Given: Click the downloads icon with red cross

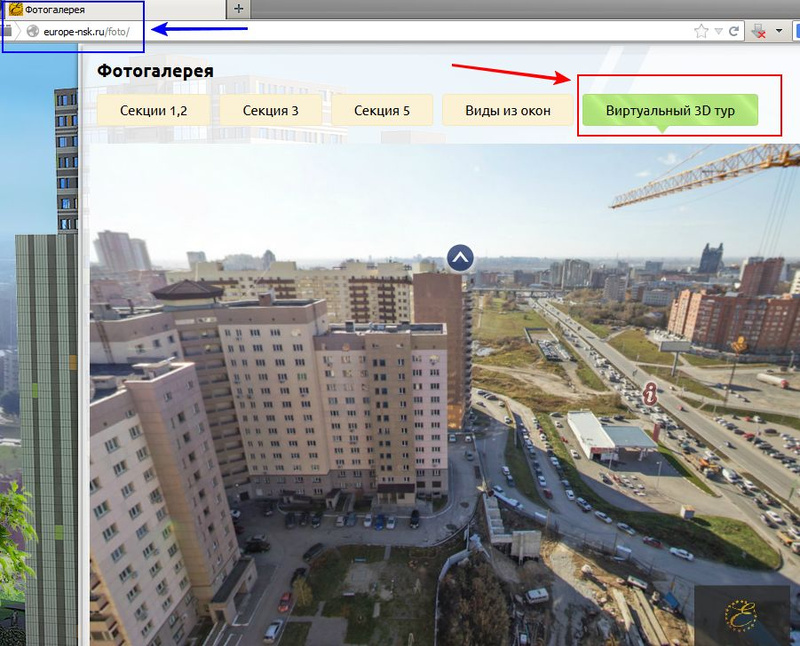Looking at the screenshot, I should click(759, 32).
